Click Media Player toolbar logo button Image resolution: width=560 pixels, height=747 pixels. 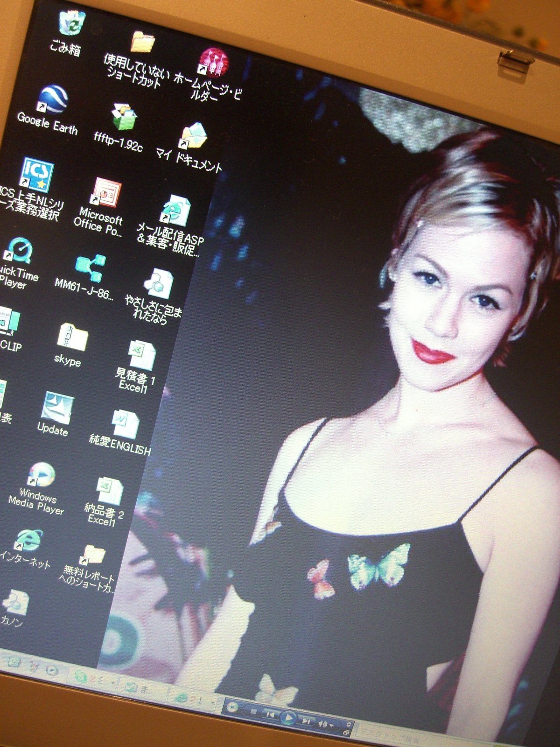[x=232, y=707]
